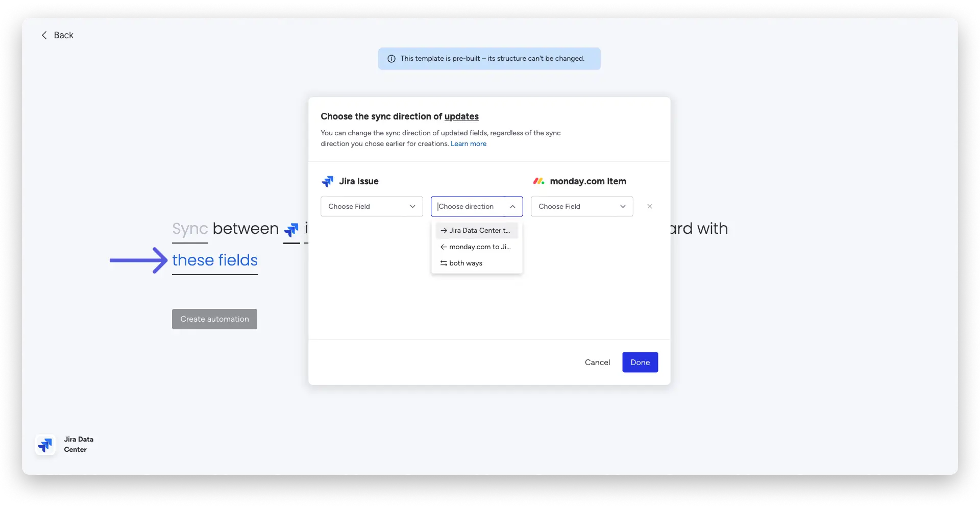Click the "This template is pre-built" banner text
Image resolution: width=980 pixels, height=508 pixels.
pos(493,59)
